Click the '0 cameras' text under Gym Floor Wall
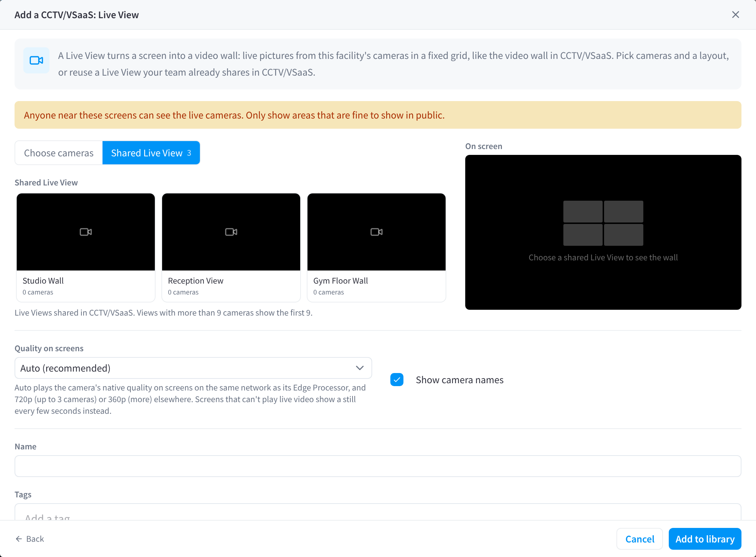This screenshot has width=756, height=557. (329, 292)
